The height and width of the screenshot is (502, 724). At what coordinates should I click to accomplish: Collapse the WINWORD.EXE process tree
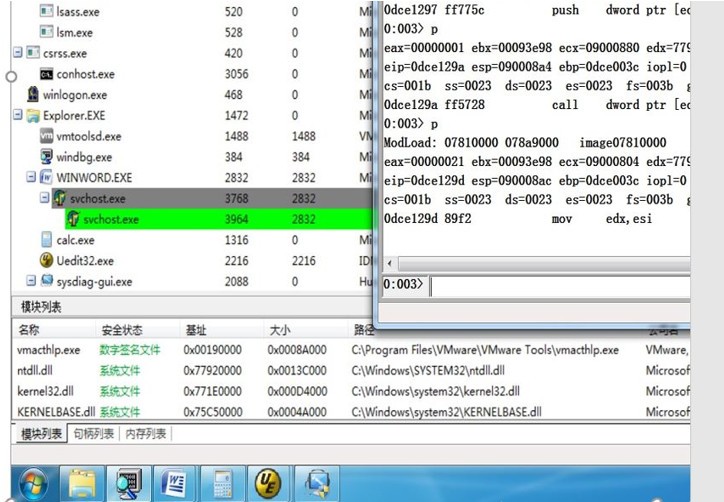(x=32, y=178)
